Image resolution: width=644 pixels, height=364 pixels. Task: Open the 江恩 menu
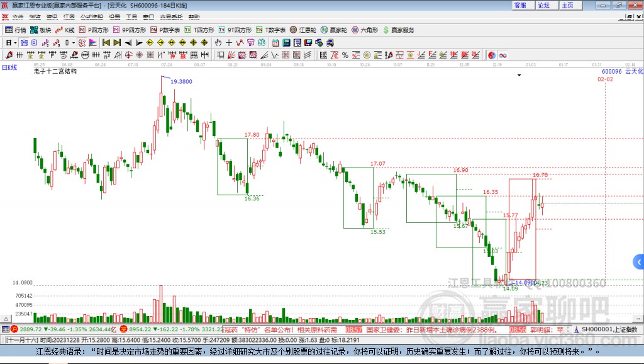(x=69, y=17)
